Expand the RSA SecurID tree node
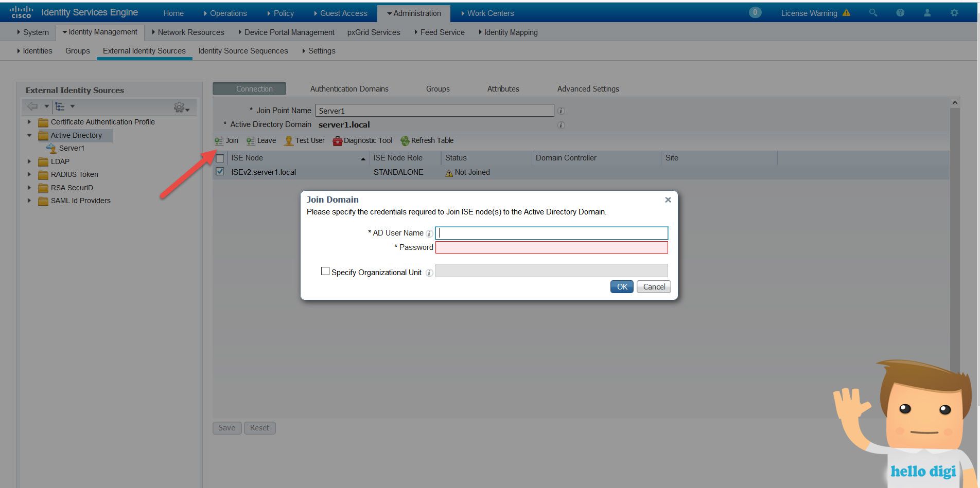980x488 pixels. [29, 188]
